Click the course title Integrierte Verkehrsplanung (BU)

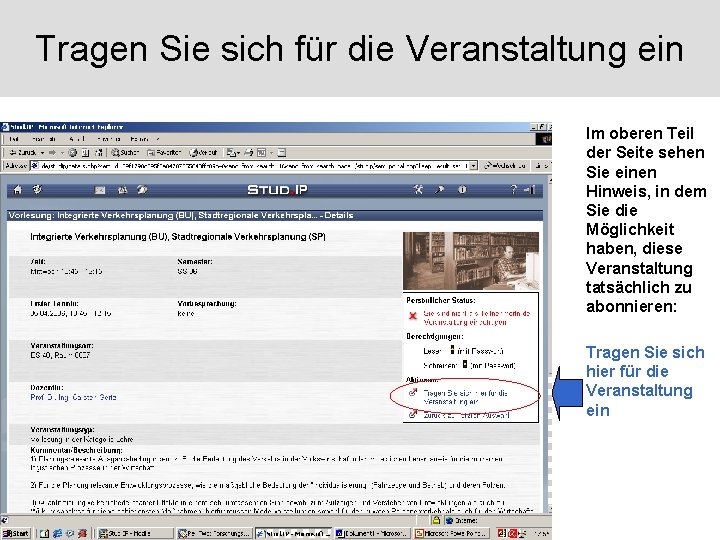coord(178,237)
